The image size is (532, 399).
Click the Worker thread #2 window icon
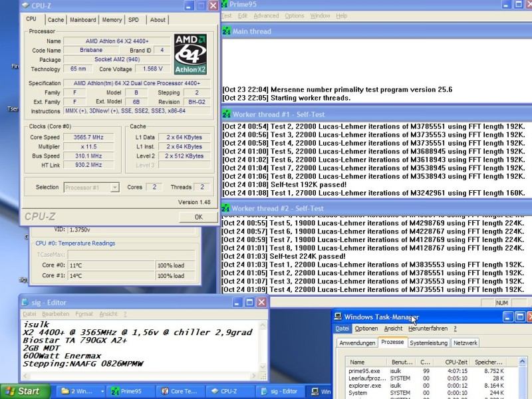[x=225, y=208]
